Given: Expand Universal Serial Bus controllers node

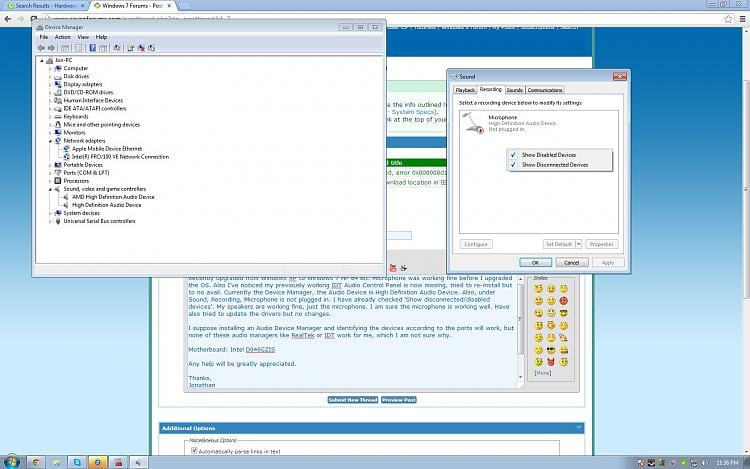Looking at the screenshot, I should [x=50, y=221].
